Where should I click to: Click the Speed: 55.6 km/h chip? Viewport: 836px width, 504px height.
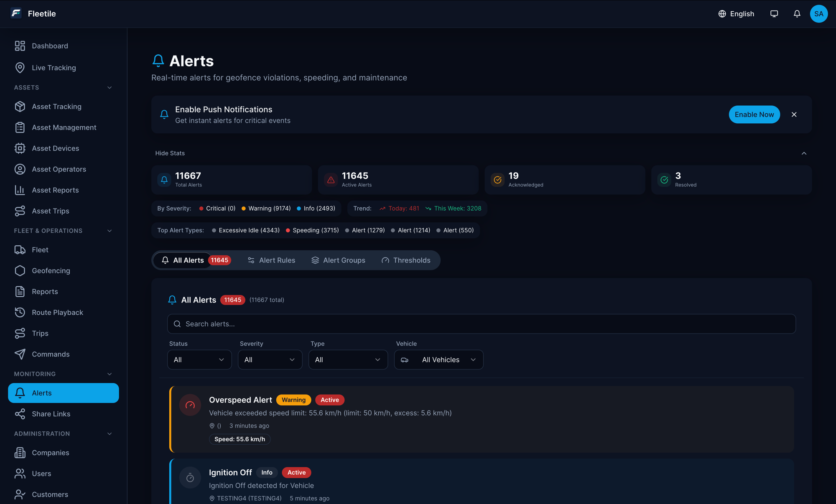pos(240,439)
